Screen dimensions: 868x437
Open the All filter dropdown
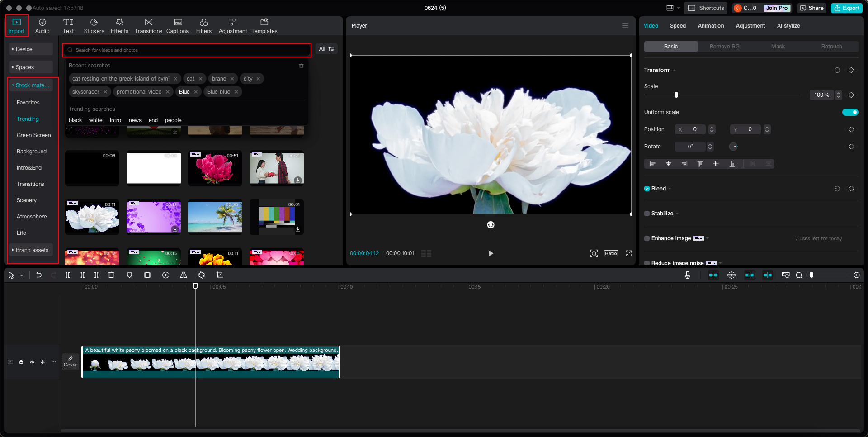tap(326, 49)
